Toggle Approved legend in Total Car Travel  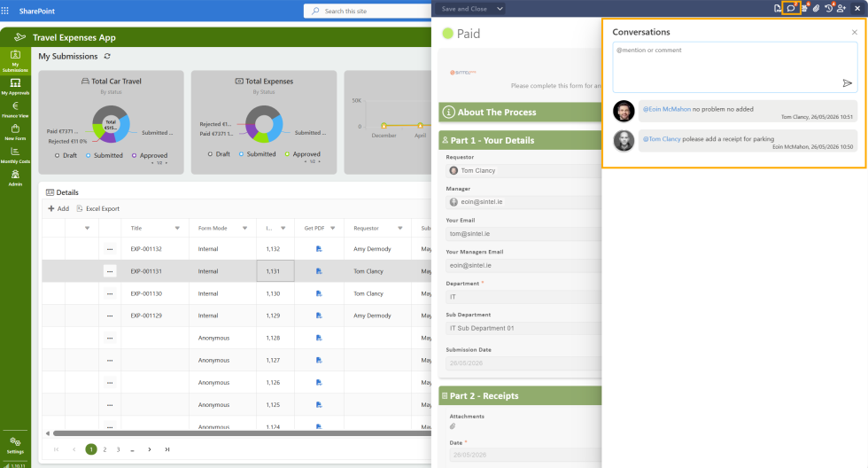(150, 156)
